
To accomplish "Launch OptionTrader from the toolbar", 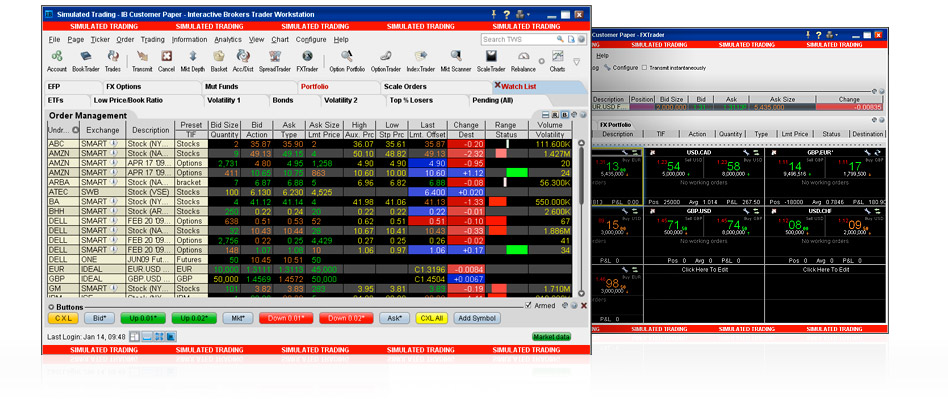I will pyautogui.click(x=386, y=56).
